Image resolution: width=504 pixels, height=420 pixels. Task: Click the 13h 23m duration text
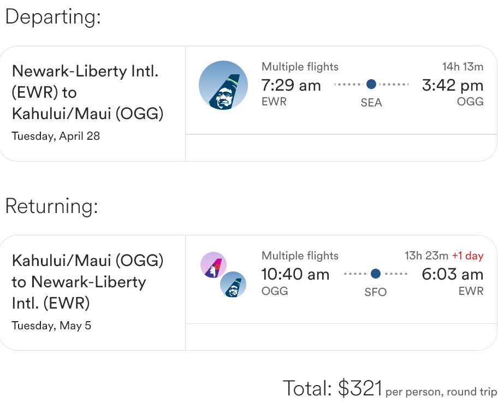pos(426,256)
